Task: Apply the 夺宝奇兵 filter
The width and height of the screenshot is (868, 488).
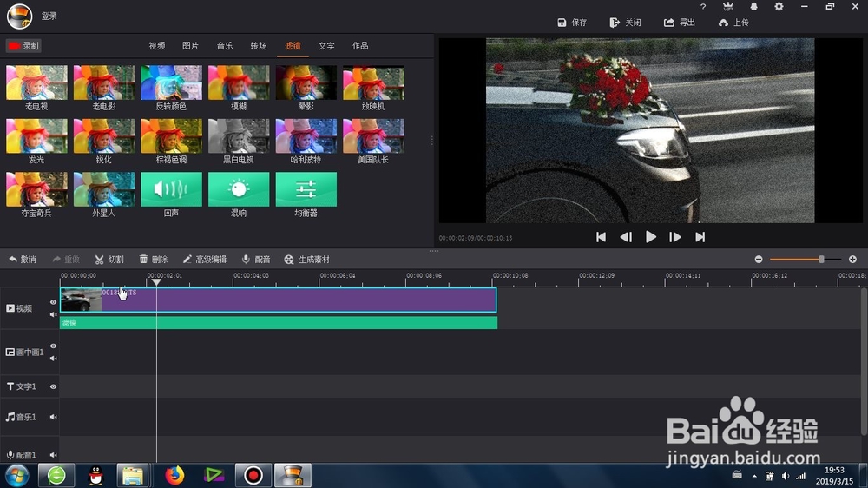Action: click(36, 189)
